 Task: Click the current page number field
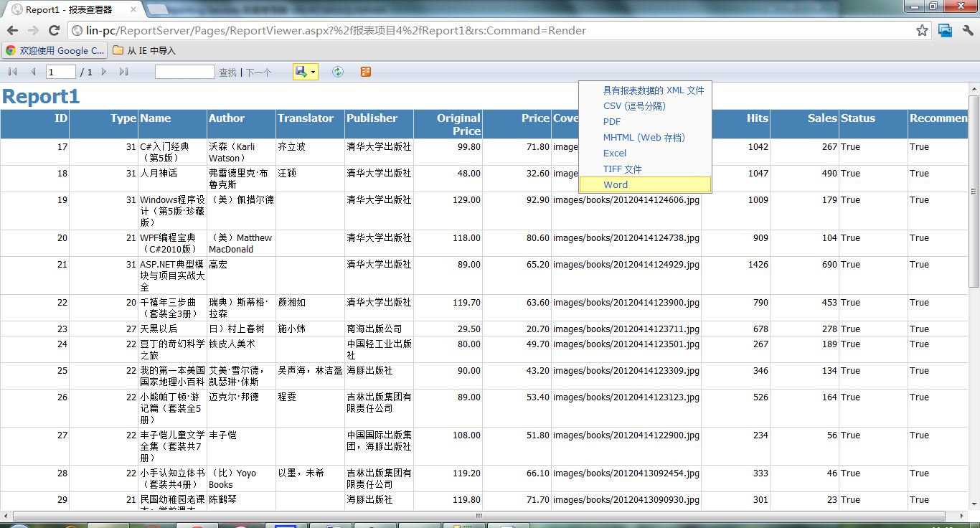pyautogui.click(x=61, y=72)
